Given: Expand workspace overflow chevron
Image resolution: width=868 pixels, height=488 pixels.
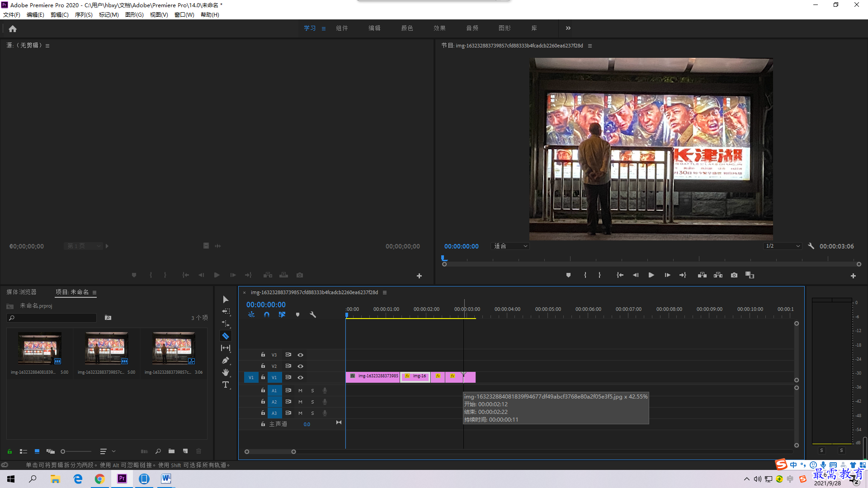Looking at the screenshot, I should click(568, 28).
